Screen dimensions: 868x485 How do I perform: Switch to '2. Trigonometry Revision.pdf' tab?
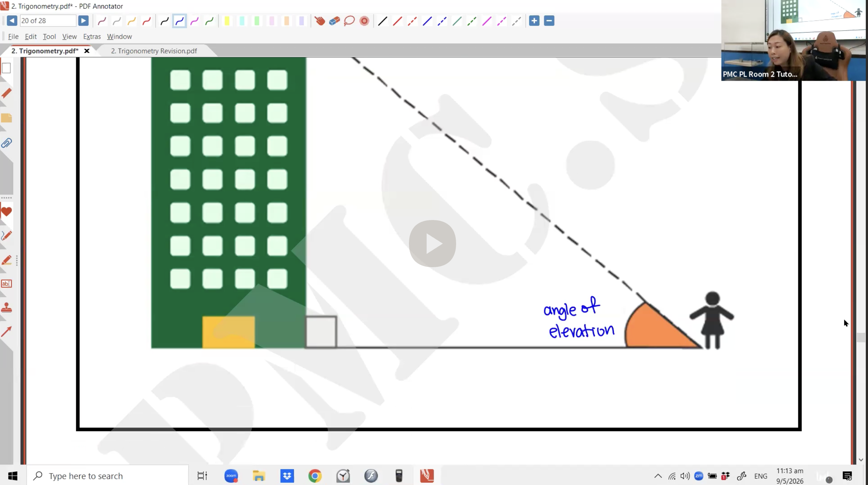point(154,51)
